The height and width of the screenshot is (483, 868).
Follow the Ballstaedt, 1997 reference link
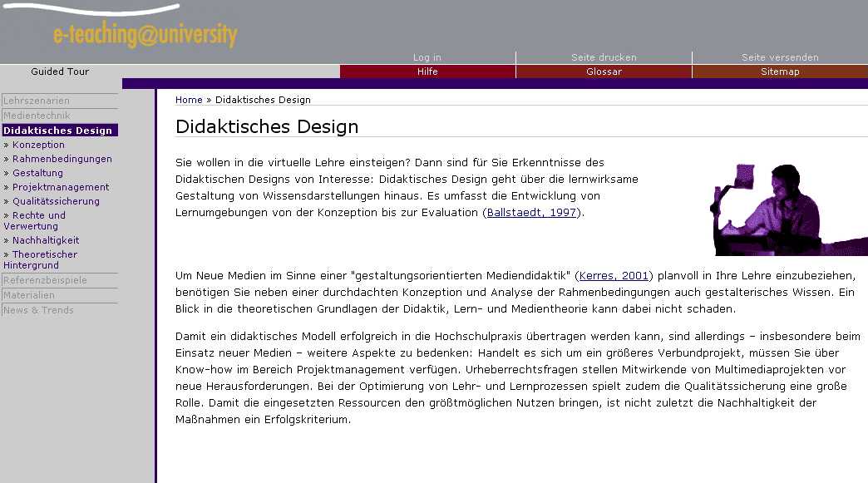click(532, 213)
